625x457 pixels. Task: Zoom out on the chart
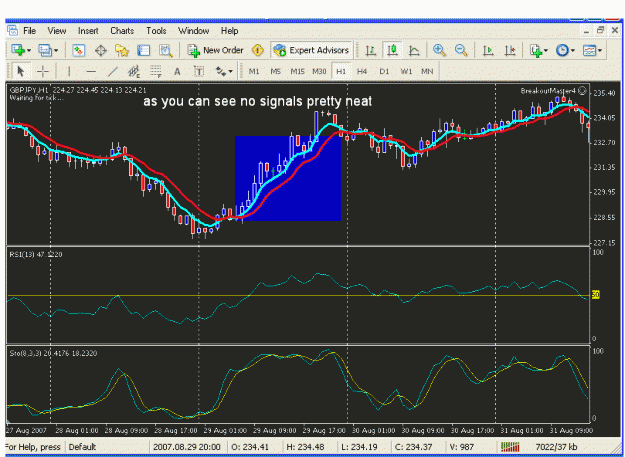pyautogui.click(x=461, y=50)
